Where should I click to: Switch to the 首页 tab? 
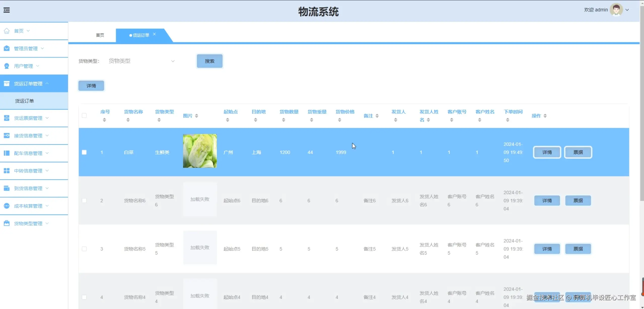point(100,35)
